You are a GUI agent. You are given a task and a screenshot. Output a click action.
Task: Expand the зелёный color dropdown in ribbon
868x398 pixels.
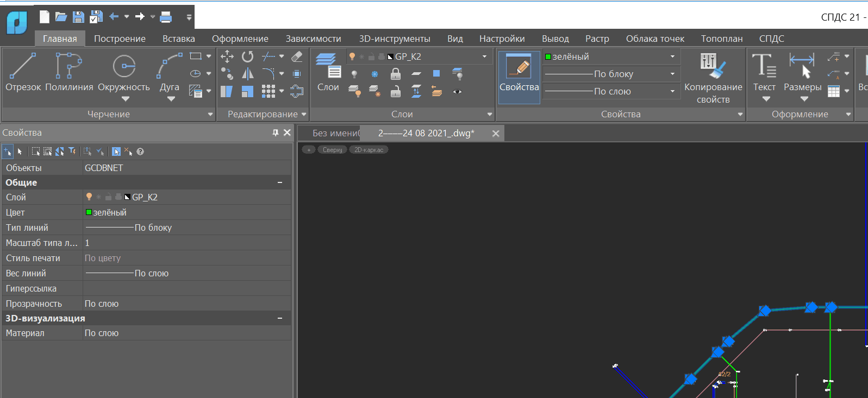click(x=672, y=56)
